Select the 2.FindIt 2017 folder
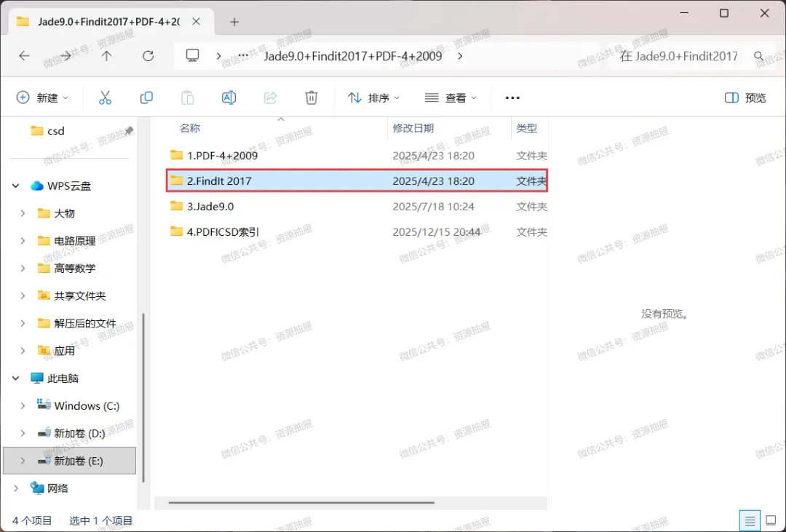Viewport: 786px width, 532px height. (x=357, y=180)
